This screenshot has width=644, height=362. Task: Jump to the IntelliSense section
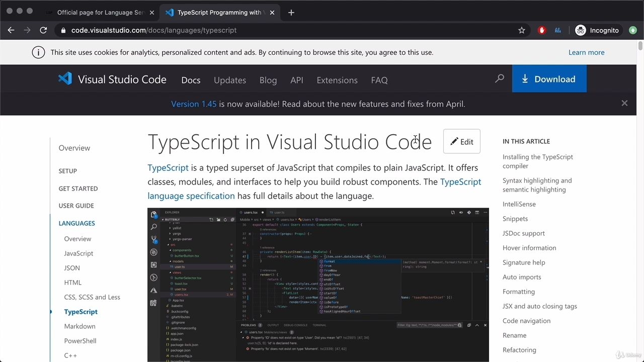[519, 204]
